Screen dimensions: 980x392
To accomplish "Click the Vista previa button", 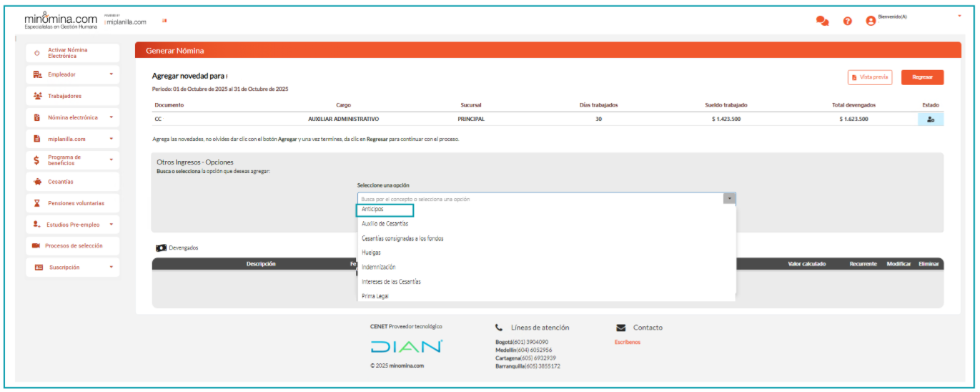I will click(x=869, y=77).
